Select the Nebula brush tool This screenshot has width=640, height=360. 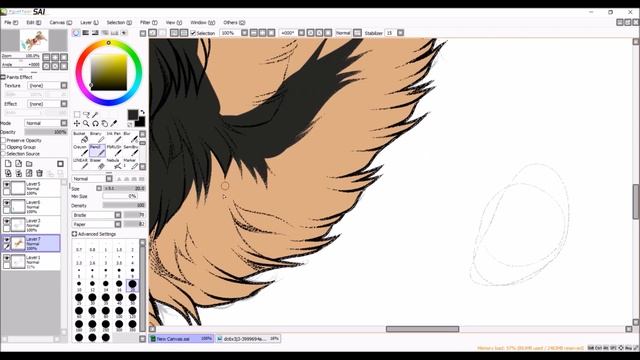(114, 164)
